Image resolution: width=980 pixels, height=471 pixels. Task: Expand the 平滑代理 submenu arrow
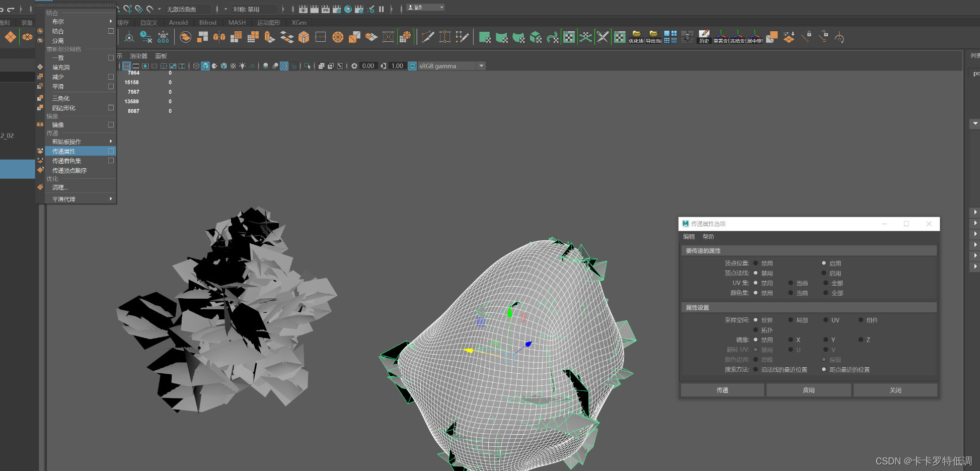coord(111,199)
